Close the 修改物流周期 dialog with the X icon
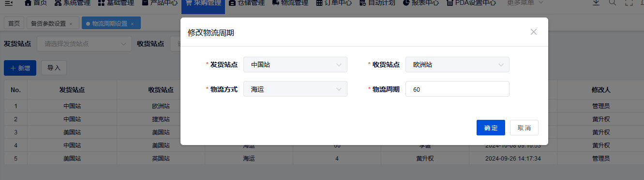 (534, 32)
